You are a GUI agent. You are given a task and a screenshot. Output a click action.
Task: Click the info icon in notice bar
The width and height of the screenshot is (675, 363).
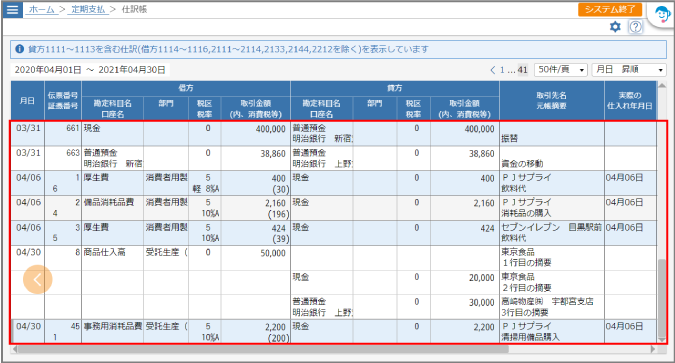(x=19, y=49)
